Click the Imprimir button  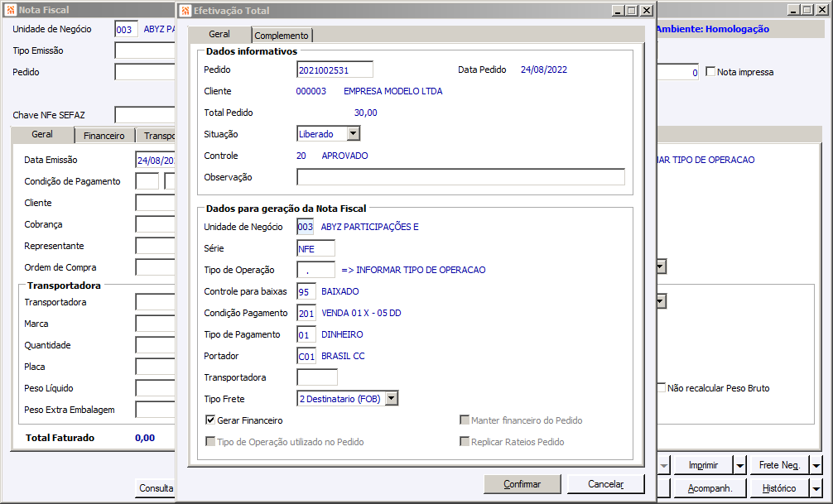pos(703,465)
